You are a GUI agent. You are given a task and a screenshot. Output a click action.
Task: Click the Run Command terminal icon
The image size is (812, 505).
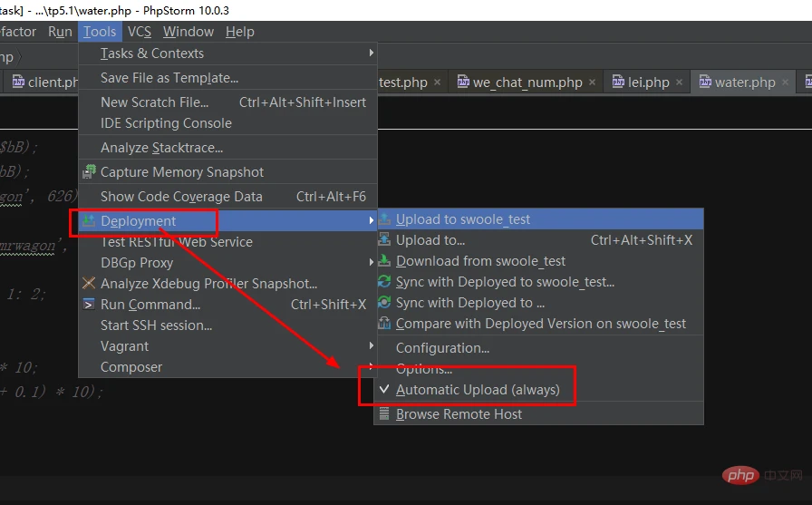tap(89, 305)
